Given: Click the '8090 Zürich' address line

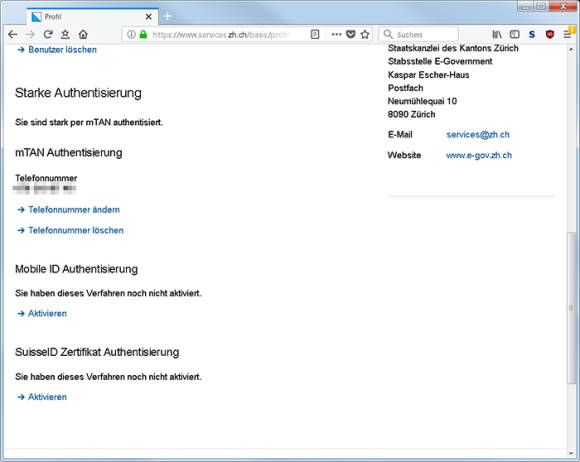Looking at the screenshot, I should click(x=411, y=114).
